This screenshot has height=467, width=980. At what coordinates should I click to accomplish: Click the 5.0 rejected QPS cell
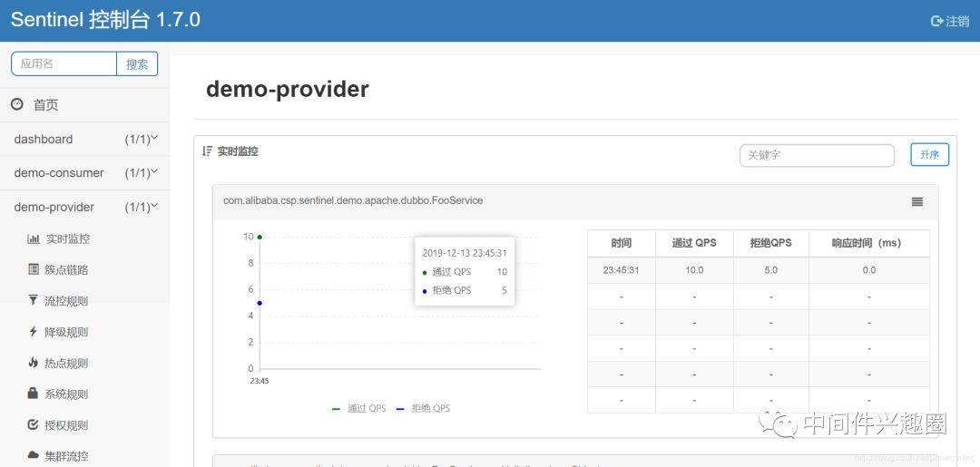pos(771,270)
